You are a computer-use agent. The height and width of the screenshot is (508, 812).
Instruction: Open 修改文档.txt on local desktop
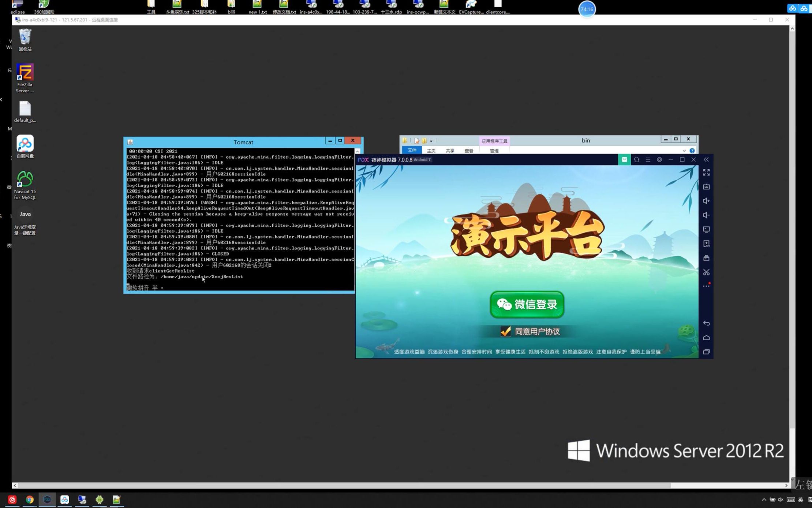coord(284,7)
